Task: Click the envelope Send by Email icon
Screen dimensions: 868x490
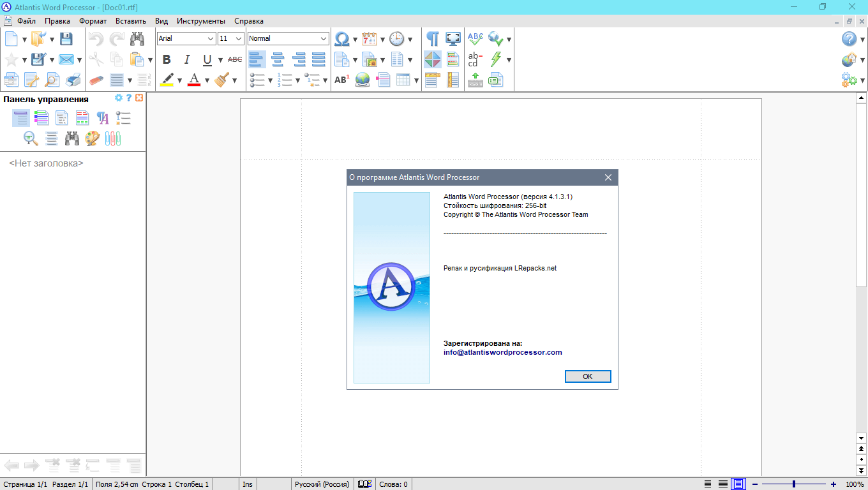Action: (x=66, y=60)
